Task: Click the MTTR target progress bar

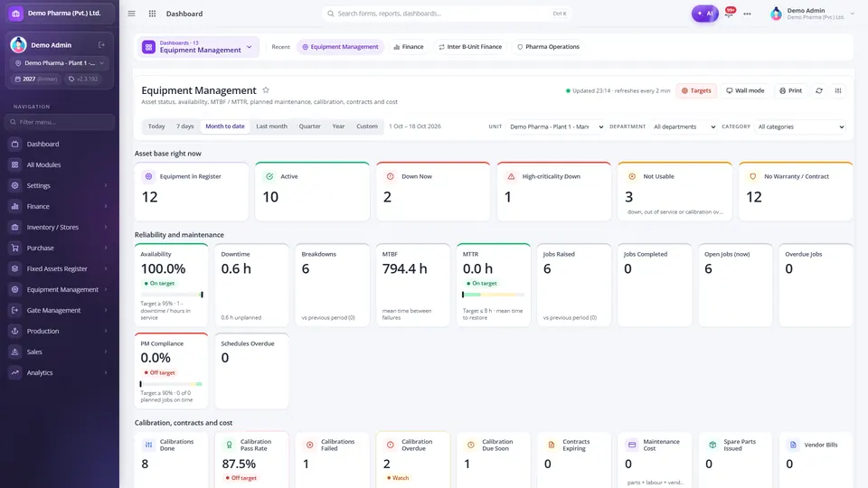Action: point(494,295)
